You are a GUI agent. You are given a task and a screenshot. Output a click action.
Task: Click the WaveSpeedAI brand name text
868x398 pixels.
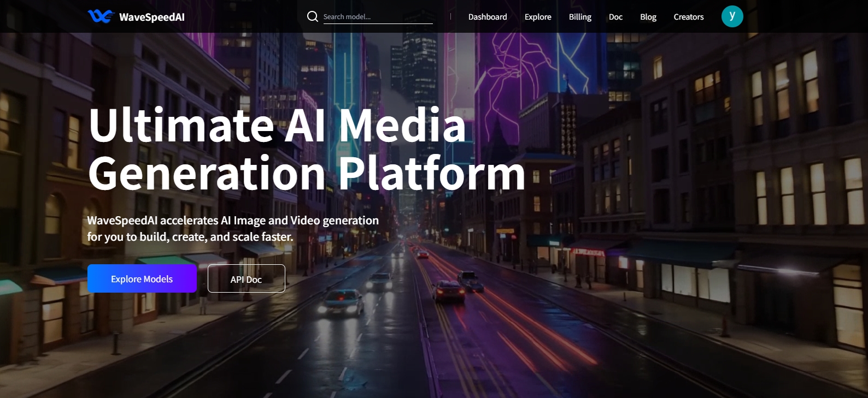click(152, 17)
